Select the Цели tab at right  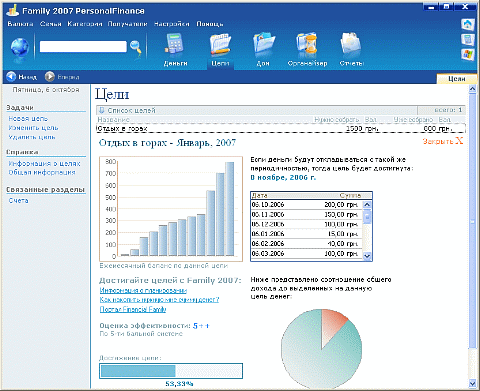coord(457,79)
